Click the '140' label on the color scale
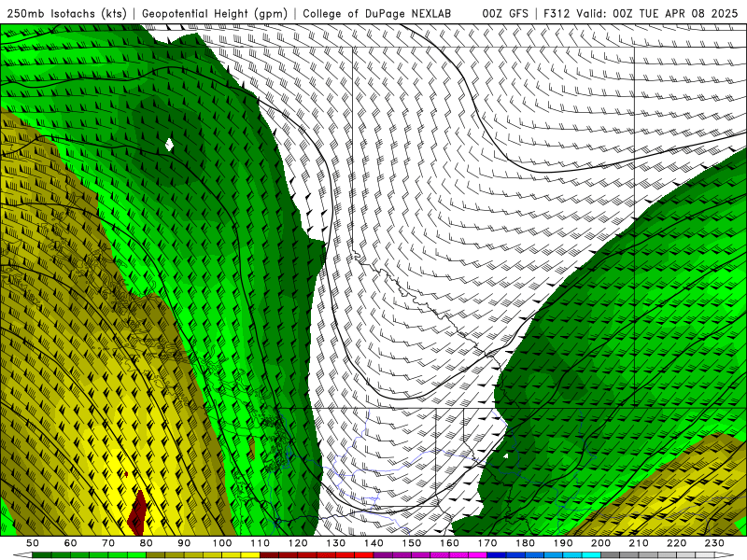The width and height of the screenshot is (747, 560). click(373, 543)
